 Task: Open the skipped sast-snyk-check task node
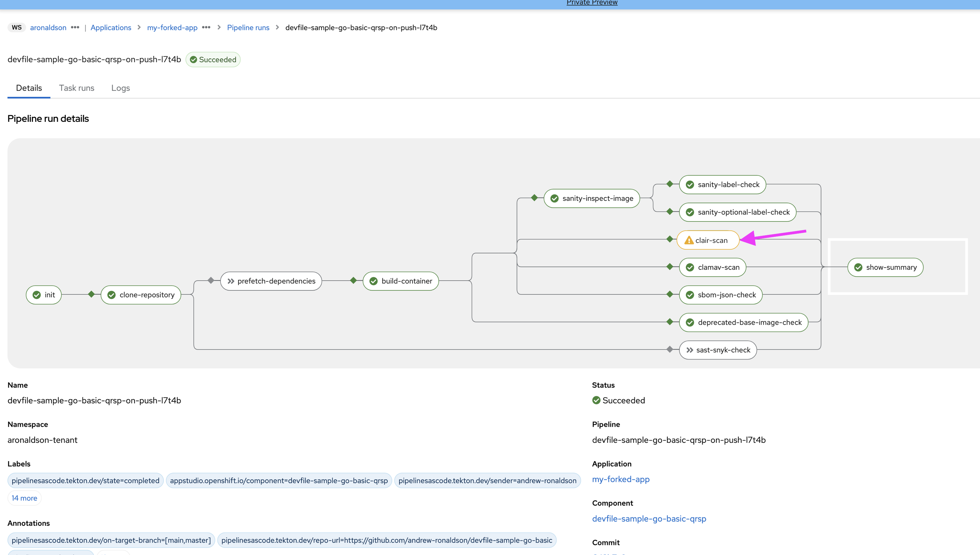coord(718,350)
